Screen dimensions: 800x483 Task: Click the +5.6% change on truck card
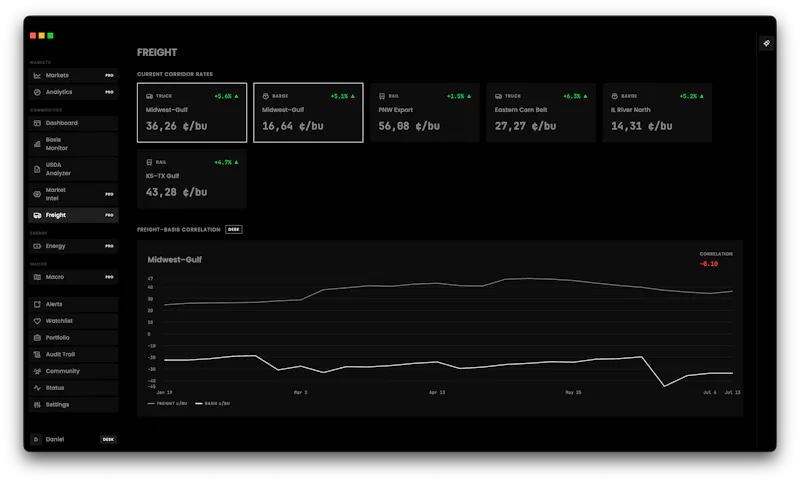pyautogui.click(x=227, y=96)
